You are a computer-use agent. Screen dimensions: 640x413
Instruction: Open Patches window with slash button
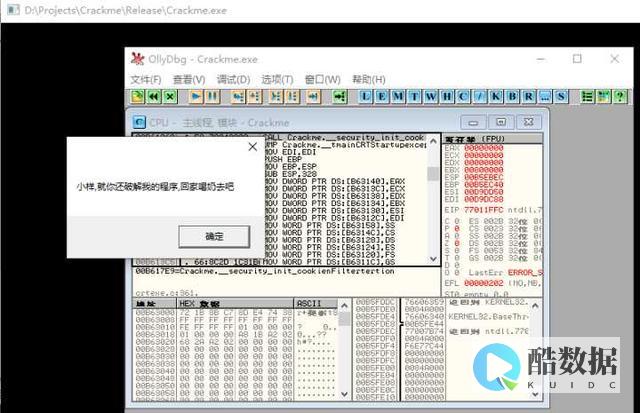click(479, 97)
